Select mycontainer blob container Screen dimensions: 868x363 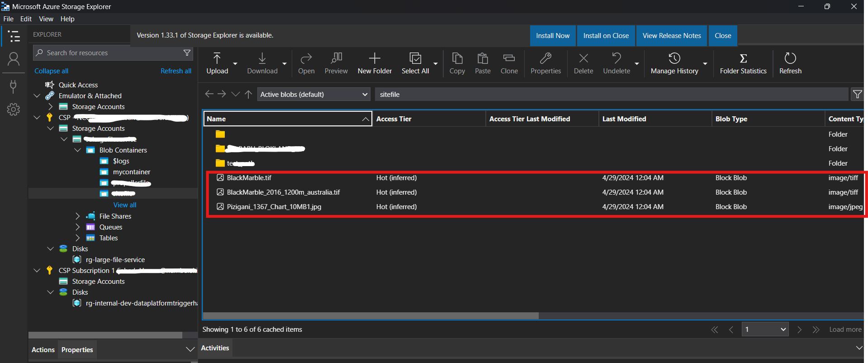click(x=132, y=172)
